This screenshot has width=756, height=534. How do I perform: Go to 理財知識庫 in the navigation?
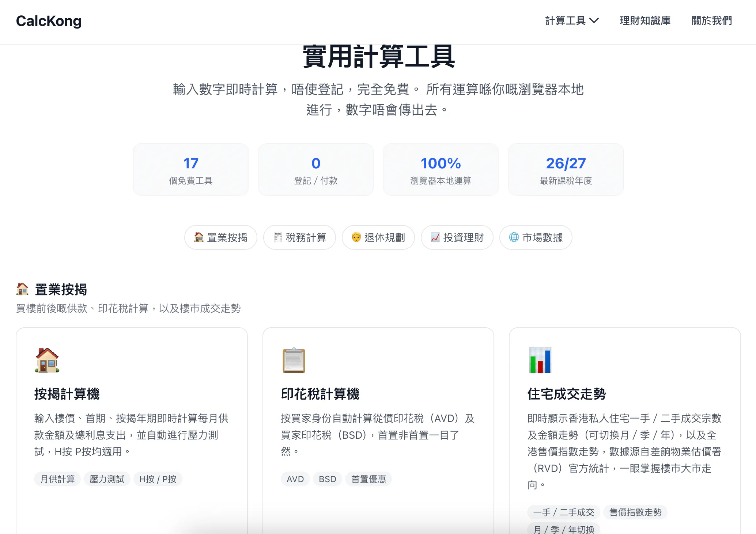(x=645, y=21)
